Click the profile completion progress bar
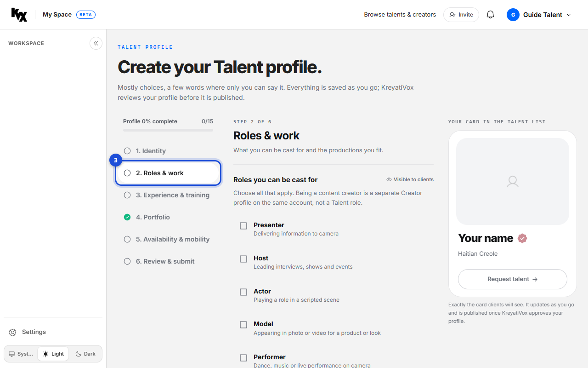The width and height of the screenshot is (588, 368). pos(168,130)
